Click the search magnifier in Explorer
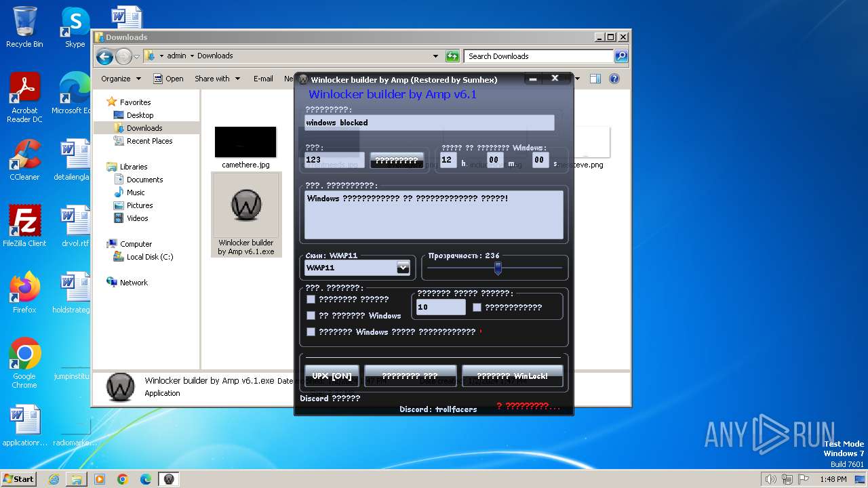The width and height of the screenshot is (868, 488). click(620, 56)
